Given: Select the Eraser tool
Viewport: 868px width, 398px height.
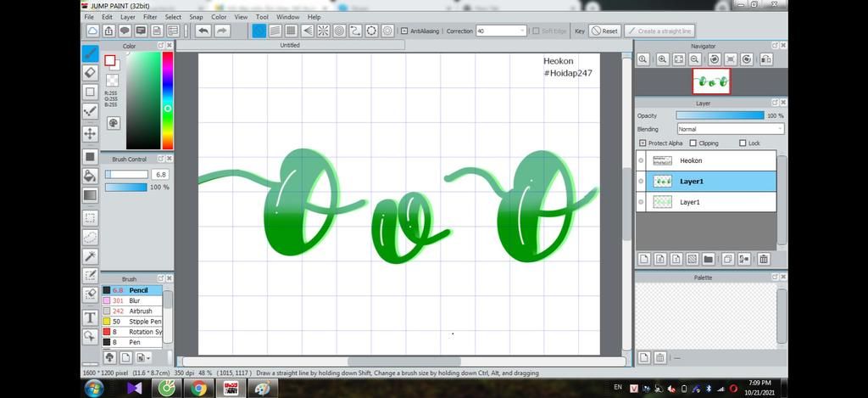Looking at the screenshot, I should click(90, 72).
